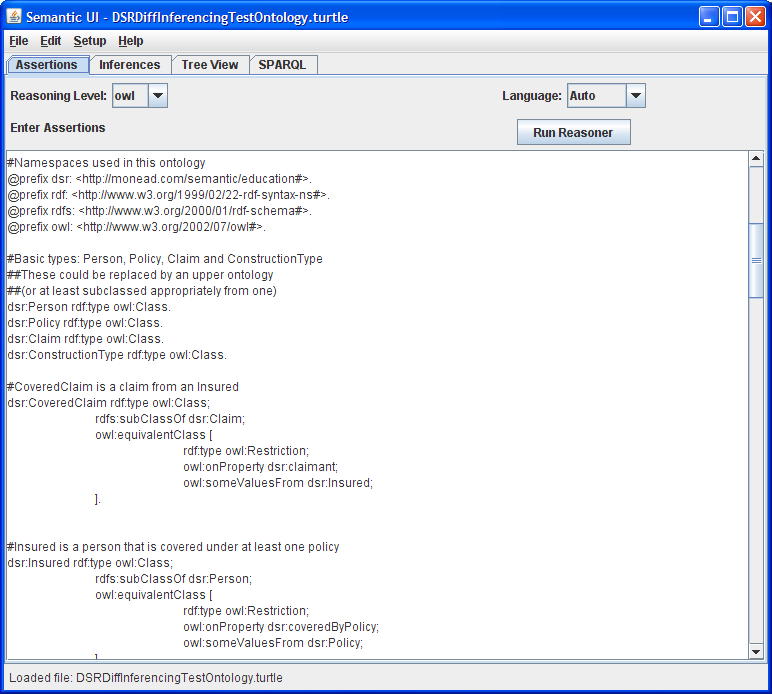Switch to the Tree View tab
The width and height of the screenshot is (772, 694).
(x=210, y=64)
